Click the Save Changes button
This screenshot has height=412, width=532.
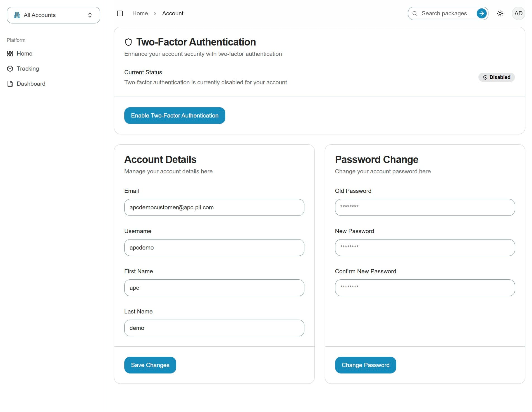click(150, 365)
